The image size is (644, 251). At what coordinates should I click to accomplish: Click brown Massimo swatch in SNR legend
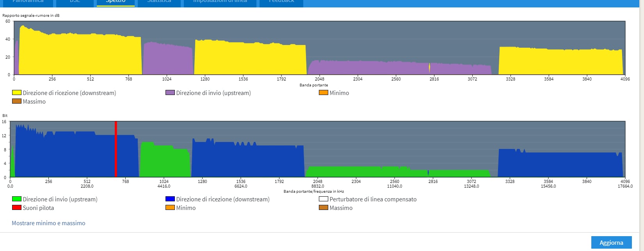pos(17,102)
